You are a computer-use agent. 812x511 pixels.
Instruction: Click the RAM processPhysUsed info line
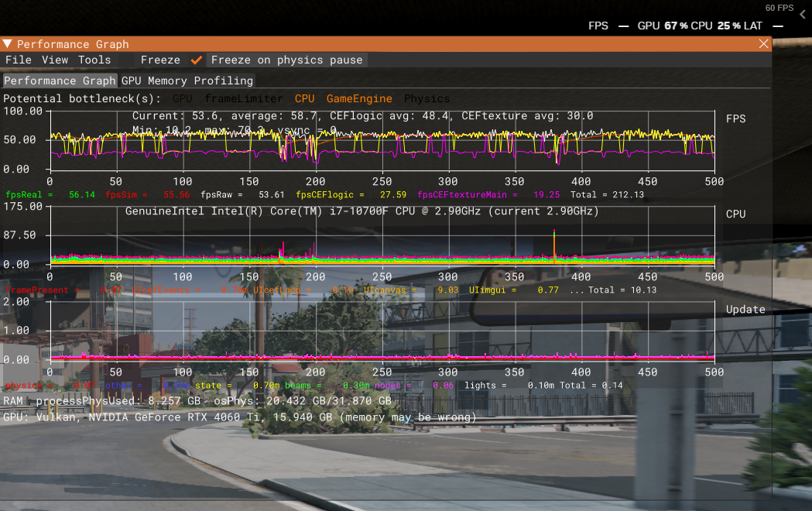[x=197, y=401]
